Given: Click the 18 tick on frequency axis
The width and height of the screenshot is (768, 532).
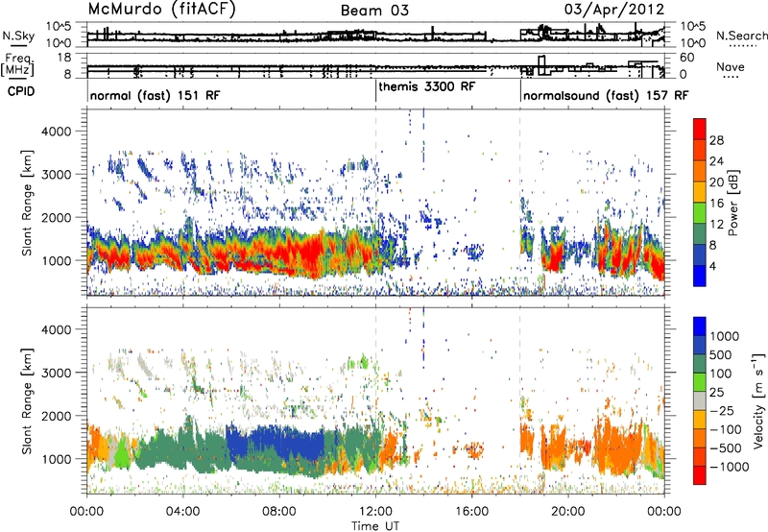Looking at the screenshot, I should coord(64,58).
